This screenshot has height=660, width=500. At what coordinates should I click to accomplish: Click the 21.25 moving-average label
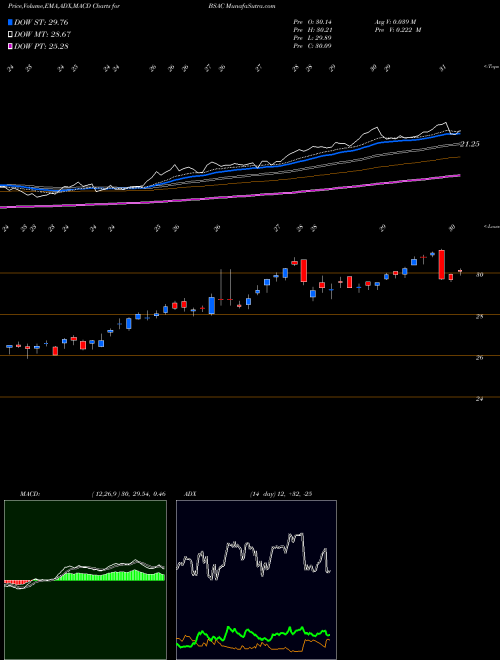[469, 144]
